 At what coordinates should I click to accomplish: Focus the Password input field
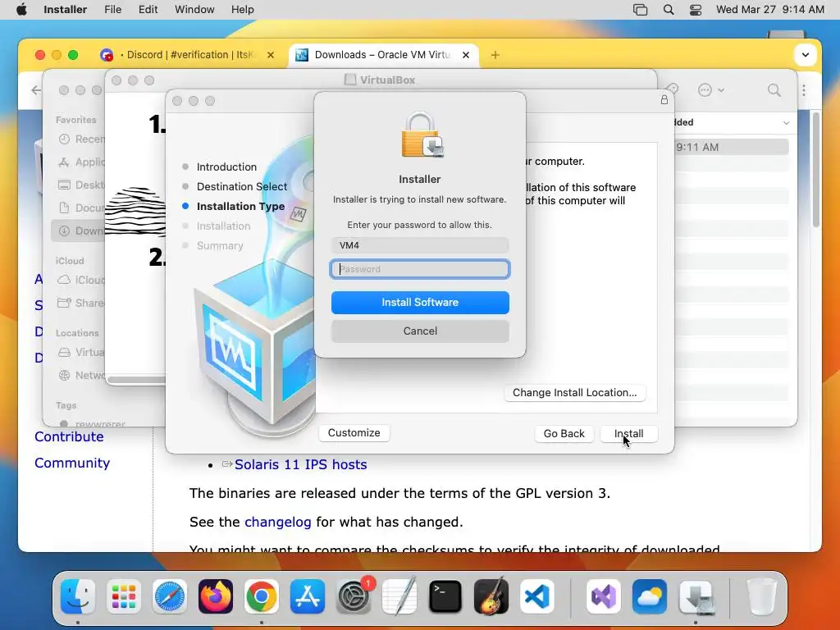(420, 269)
